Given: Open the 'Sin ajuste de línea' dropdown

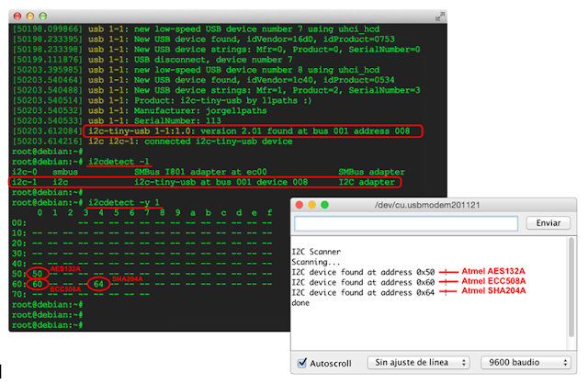Looking at the screenshot, I should 418,363.
